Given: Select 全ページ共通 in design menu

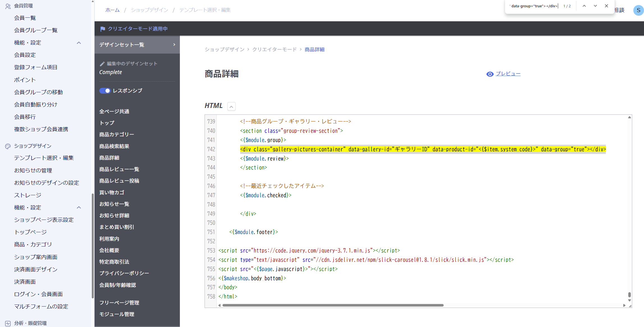Looking at the screenshot, I should (114, 112).
